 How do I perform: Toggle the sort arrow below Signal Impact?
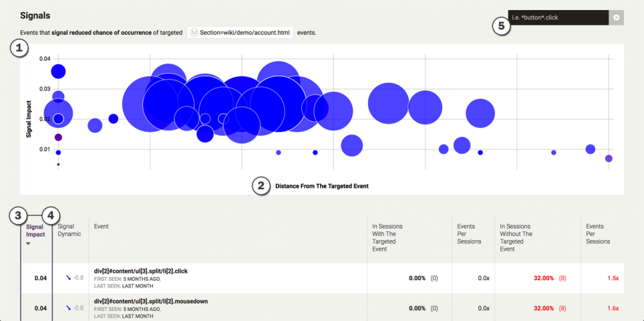(x=28, y=244)
